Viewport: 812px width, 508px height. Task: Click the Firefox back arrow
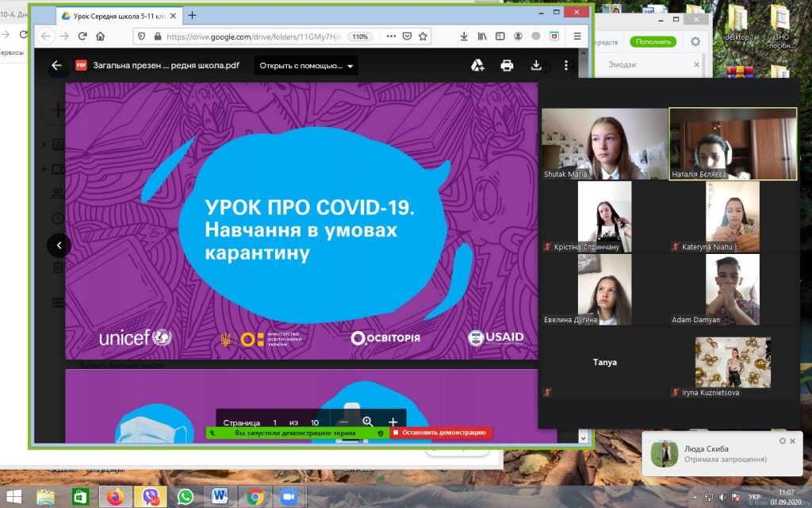45,37
